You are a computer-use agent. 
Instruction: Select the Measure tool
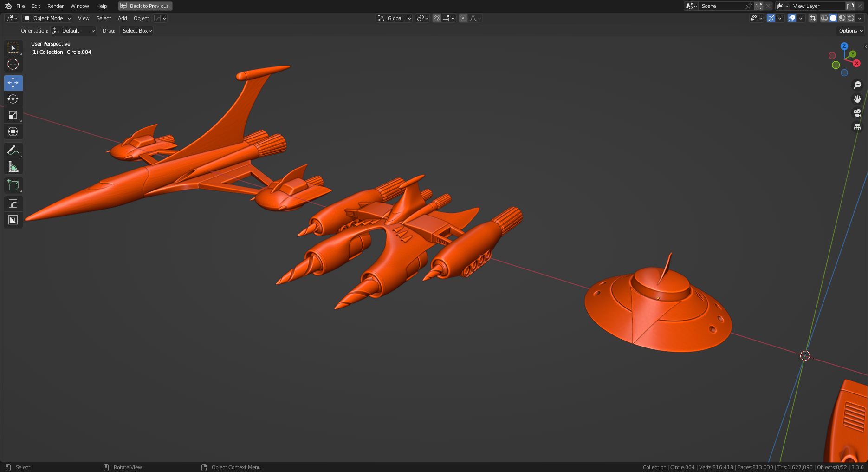pyautogui.click(x=13, y=166)
